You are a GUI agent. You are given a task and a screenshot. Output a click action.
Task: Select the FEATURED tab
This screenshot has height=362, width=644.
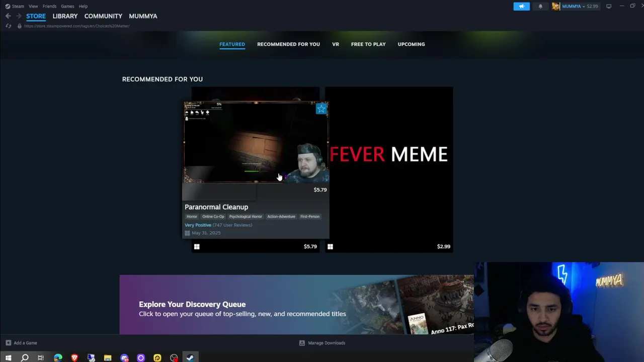[232, 44]
